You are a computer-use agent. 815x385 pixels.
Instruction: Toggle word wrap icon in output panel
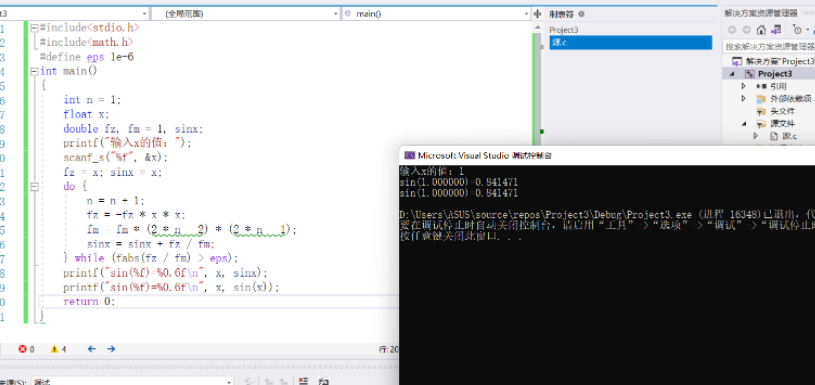[x=323, y=382]
